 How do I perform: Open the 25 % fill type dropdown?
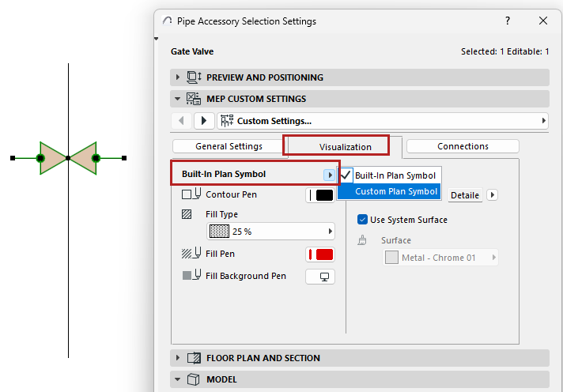tap(270, 232)
